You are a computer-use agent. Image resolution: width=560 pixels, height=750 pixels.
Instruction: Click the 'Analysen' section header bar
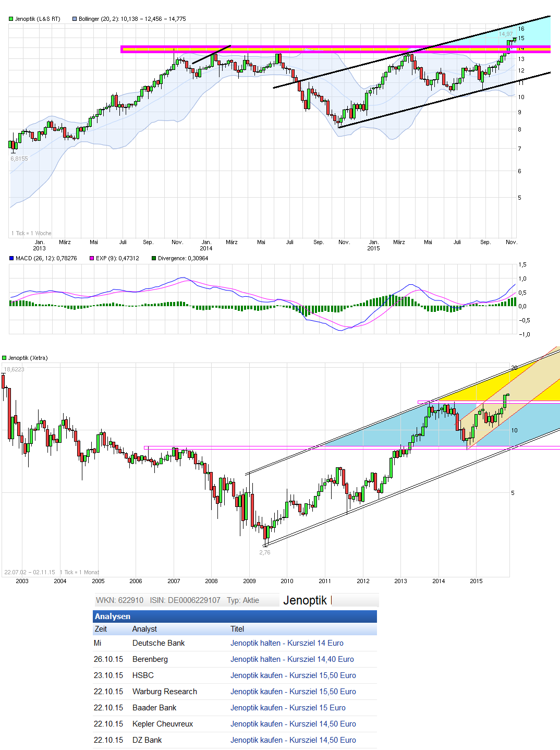coord(235,616)
